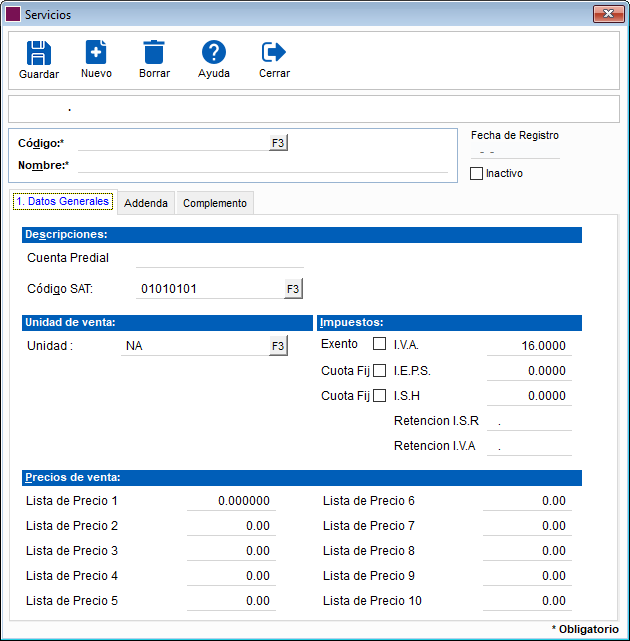This screenshot has height=641, width=630.
Task: Click the Impuestos section header
Action: tap(449, 323)
